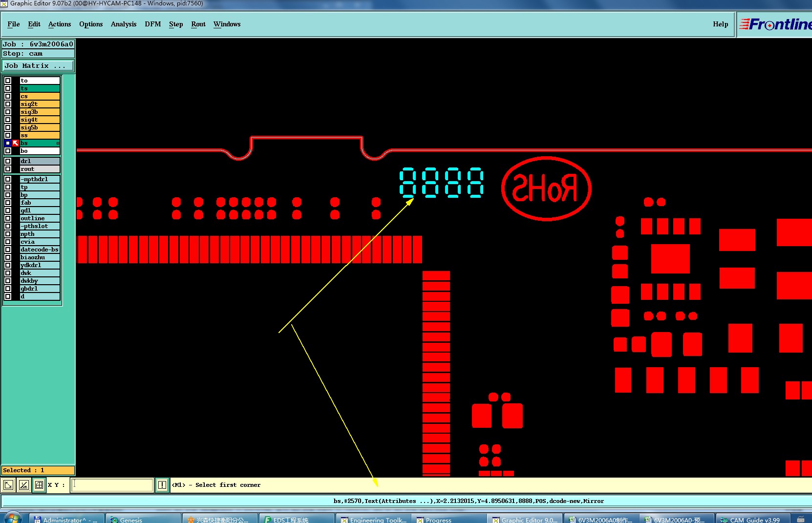This screenshot has width=812, height=523.
Task: Click the X Y coordinate input field
Action: (112, 485)
